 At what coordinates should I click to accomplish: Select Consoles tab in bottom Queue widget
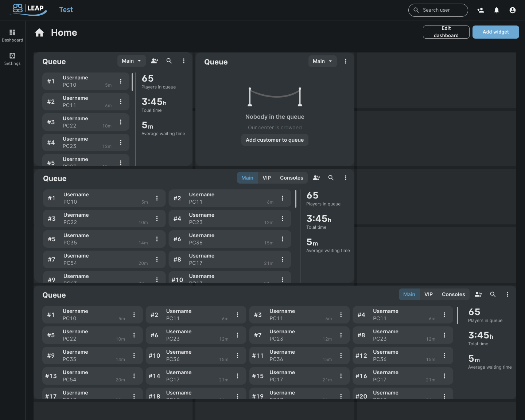[x=453, y=294]
